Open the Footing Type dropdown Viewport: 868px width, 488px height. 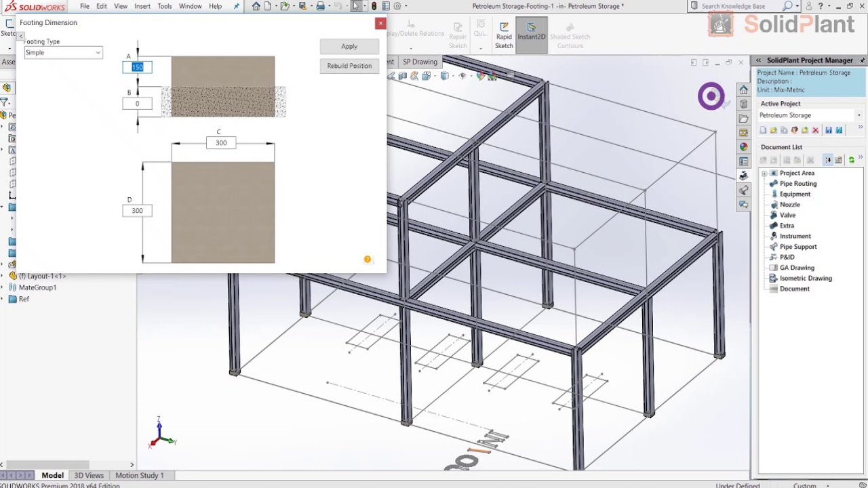coord(63,53)
